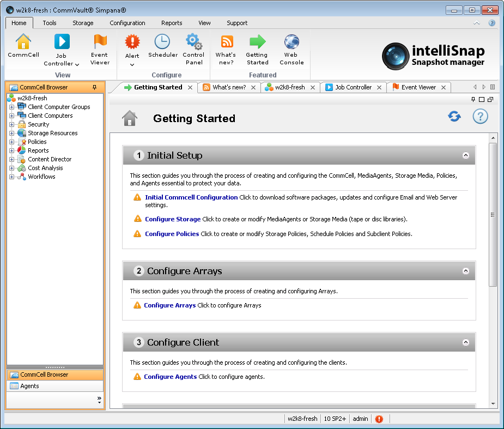Open the Storage menu
Viewport: 504px width, 429px height.
click(83, 23)
